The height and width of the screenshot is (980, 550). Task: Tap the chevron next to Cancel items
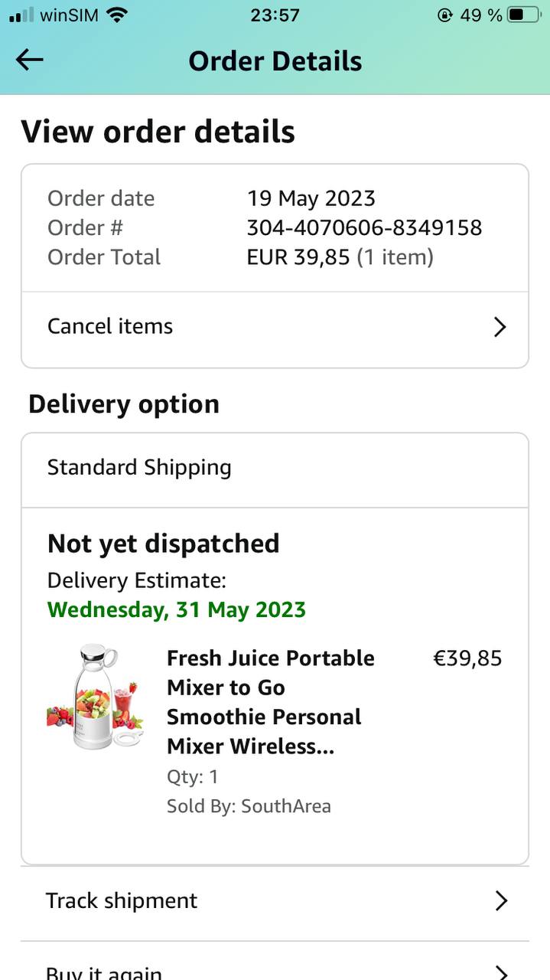[x=500, y=327]
